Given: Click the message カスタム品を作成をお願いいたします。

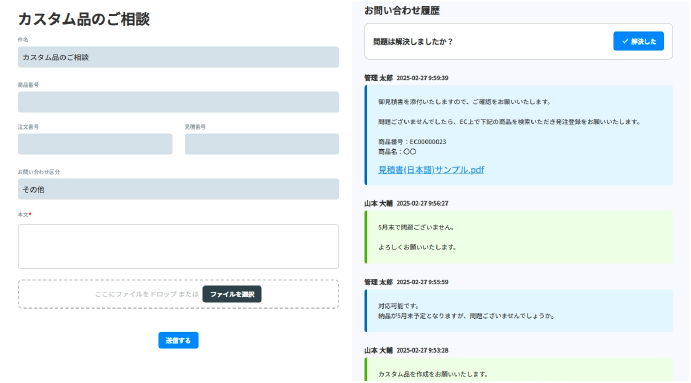Looking at the screenshot, I should click(x=433, y=374).
